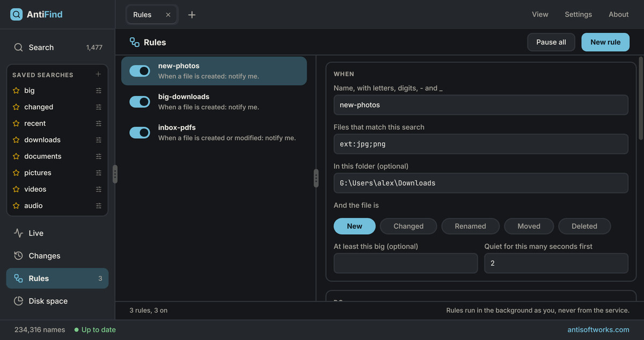
Task: Select the New file event chip
Action: click(354, 226)
